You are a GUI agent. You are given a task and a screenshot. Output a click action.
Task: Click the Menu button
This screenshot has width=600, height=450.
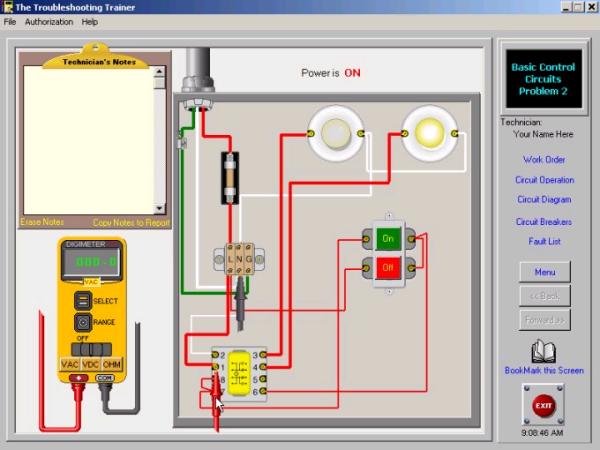(x=545, y=272)
